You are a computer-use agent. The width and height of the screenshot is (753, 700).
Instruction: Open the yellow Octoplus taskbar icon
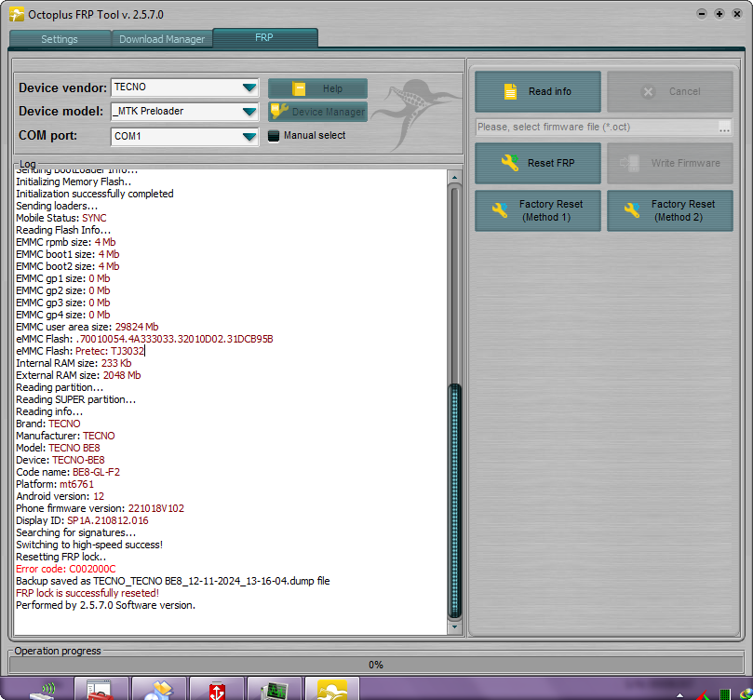332,691
